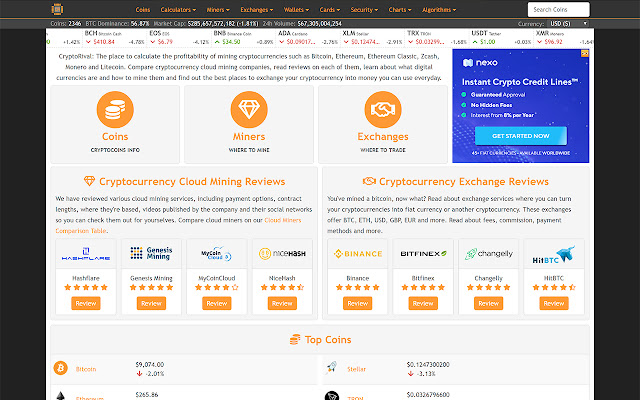Click HitBTC star rating

click(554, 287)
